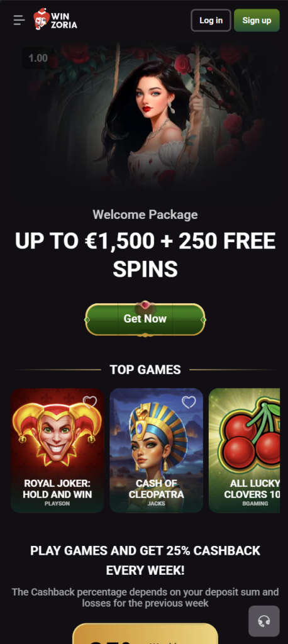Click the Get Now welcome button

(x=145, y=319)
